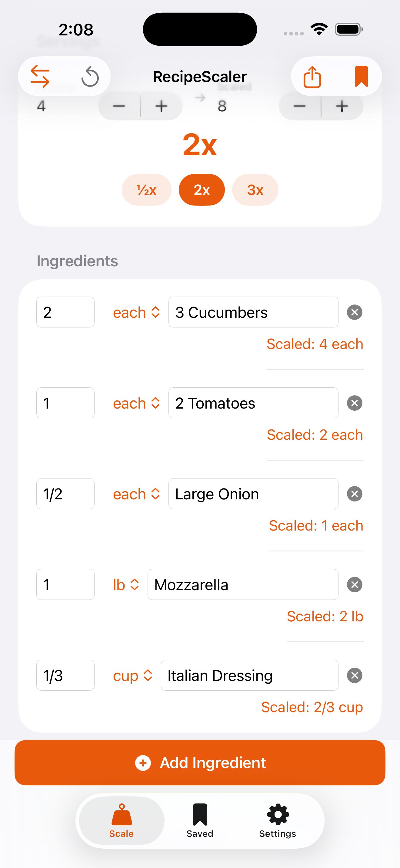
Task: Select the ½x scale preset
Action: coord(146,190)
